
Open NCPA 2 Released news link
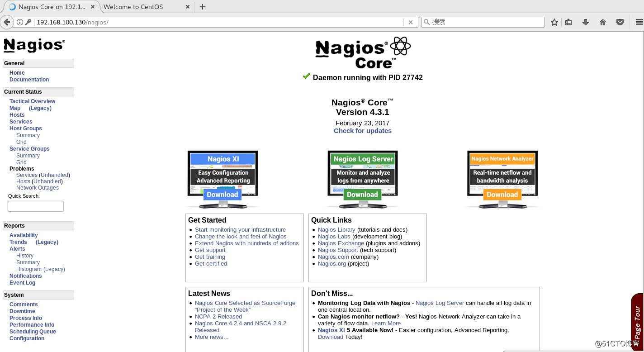(218, 317)
